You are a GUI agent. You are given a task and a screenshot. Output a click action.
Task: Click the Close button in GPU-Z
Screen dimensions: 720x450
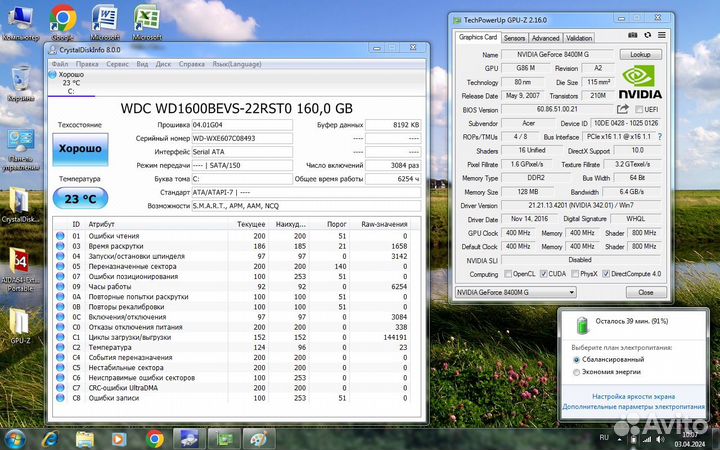(x=646, y=292)
